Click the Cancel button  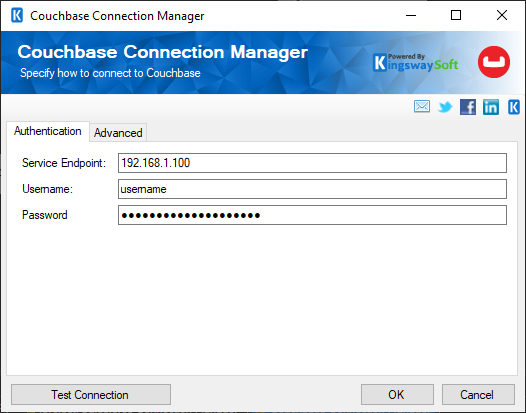(478, 395)
